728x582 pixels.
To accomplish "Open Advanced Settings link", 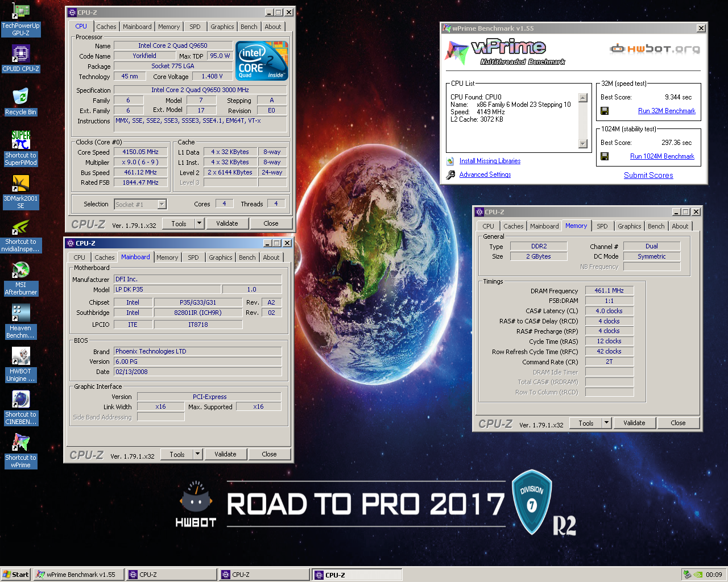I will (x=485, y=174).
